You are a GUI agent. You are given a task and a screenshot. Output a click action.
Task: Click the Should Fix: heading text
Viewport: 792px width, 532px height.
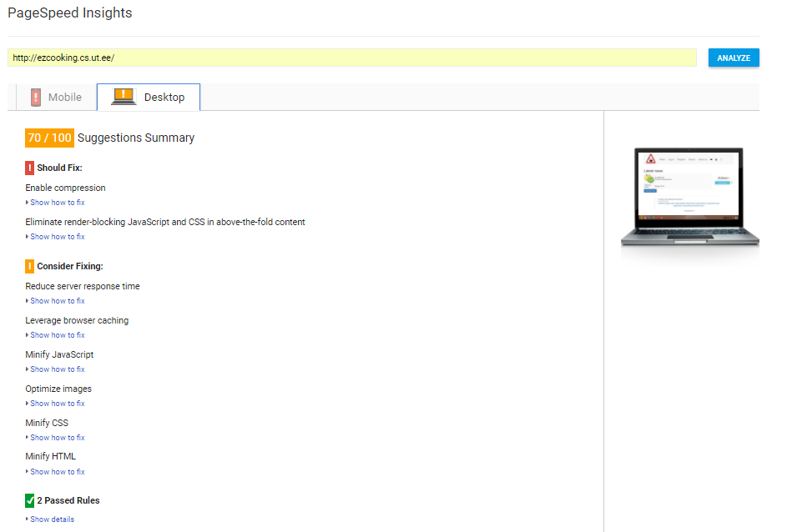point(59,168)
